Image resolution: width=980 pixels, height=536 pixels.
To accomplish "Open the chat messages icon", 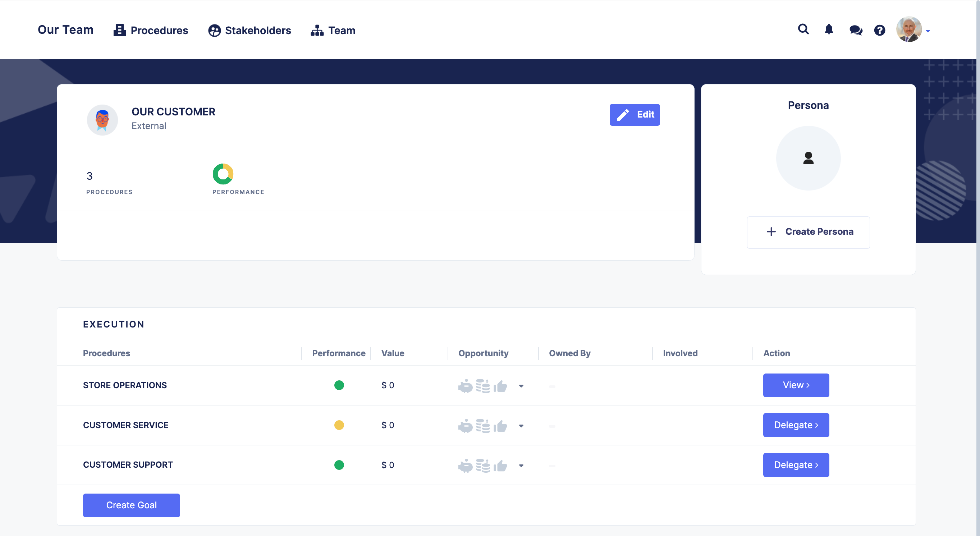I will point(855,30).
